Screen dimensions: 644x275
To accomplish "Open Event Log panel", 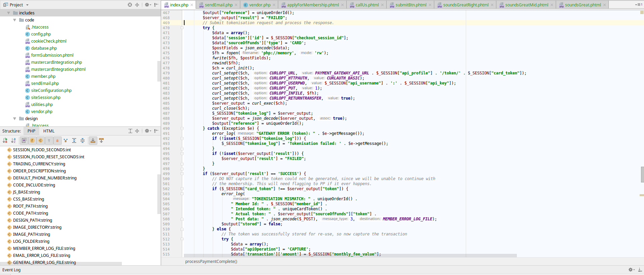I will click(x=11, y=270).
